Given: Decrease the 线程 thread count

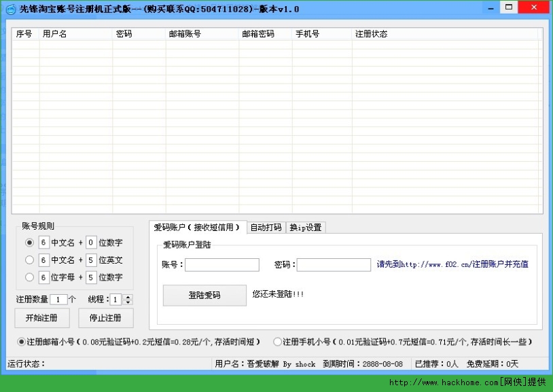Looking at the screenshot, I should pos(128,302).
